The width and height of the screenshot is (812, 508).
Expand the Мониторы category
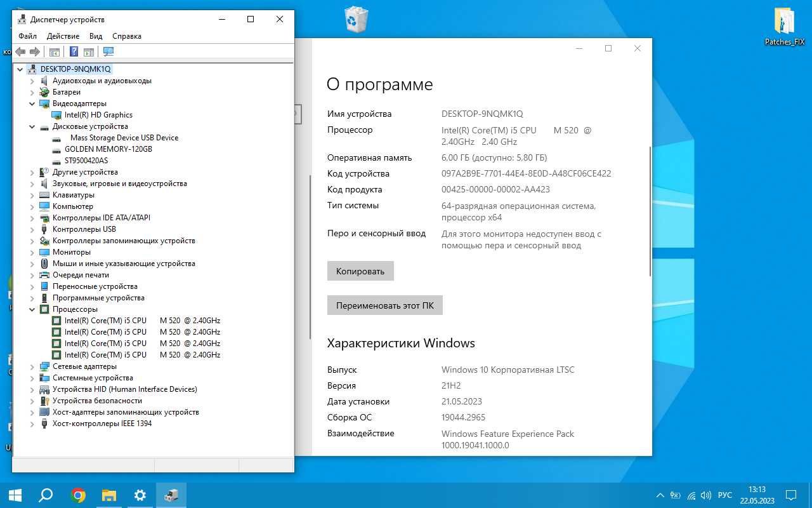point(32,252)
